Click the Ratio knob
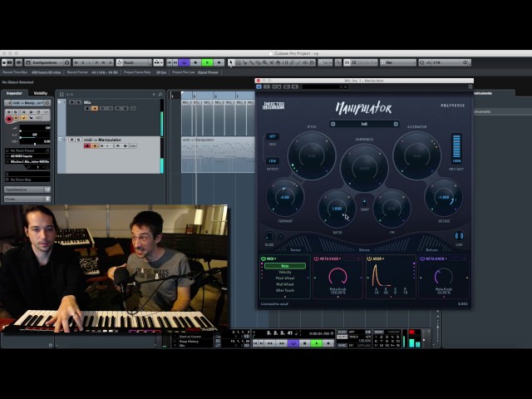This screenshot has width=532, height=399. 337,209
